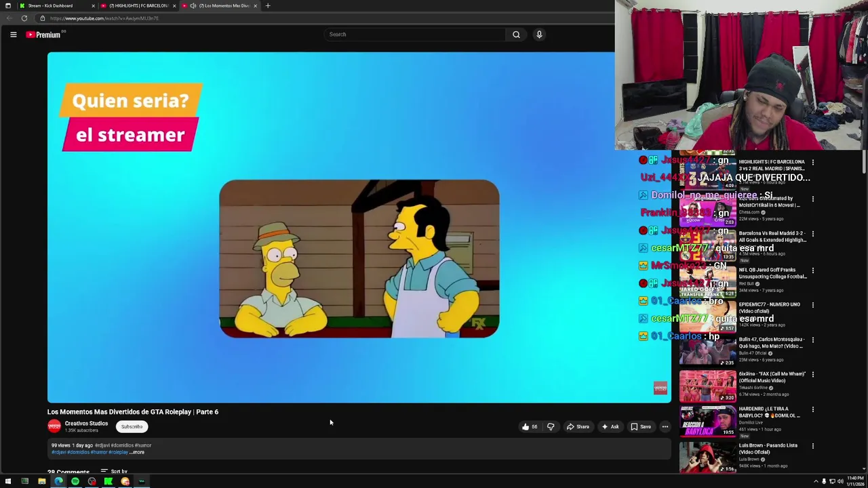Open options menu for chess.com video
Image resolution: width=868 pixels, height=488 pixels.
pyautogui.click(x=812, y=199)
